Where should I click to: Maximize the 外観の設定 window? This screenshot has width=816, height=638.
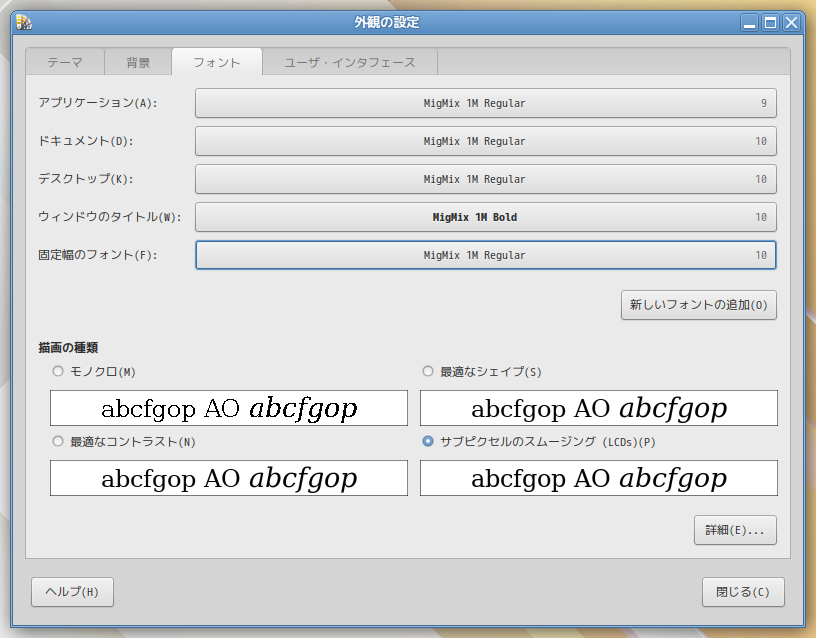[x=770, y=22]
